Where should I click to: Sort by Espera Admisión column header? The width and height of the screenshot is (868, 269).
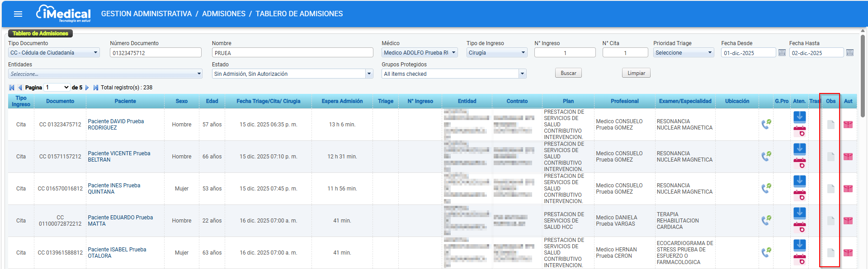(342, 101)
